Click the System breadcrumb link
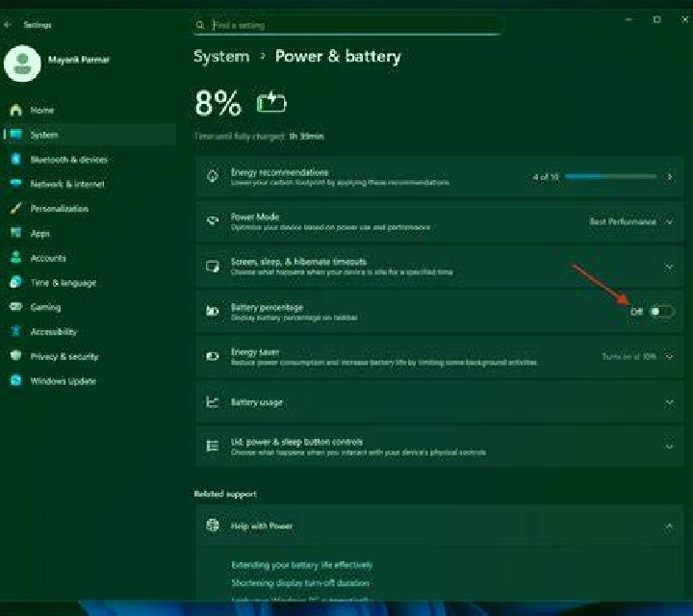Viewport: 693px width, 616px height. [x=221, y=57]
